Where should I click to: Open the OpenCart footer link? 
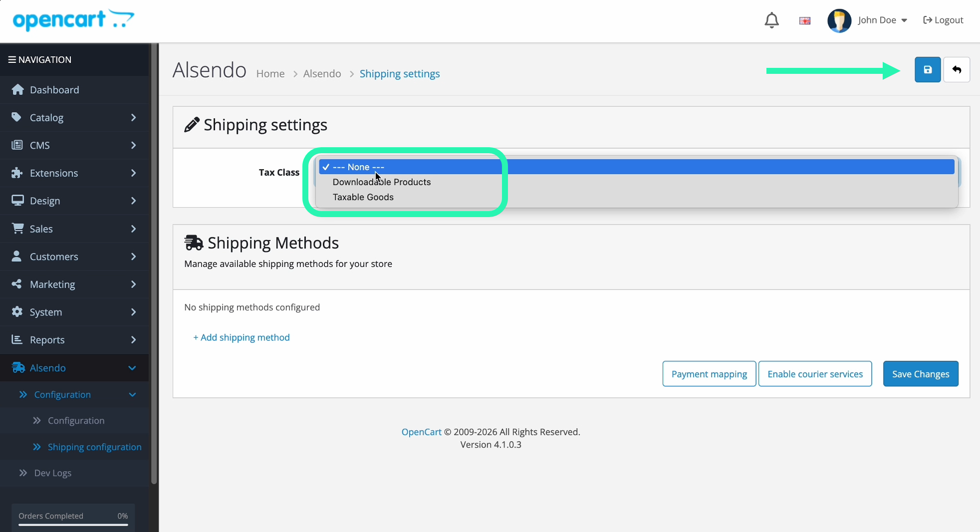[422, 432]
